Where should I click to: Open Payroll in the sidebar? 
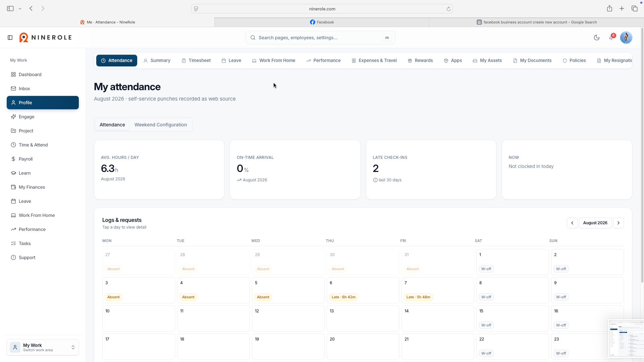pyautogui.click(x=43, y=159)
